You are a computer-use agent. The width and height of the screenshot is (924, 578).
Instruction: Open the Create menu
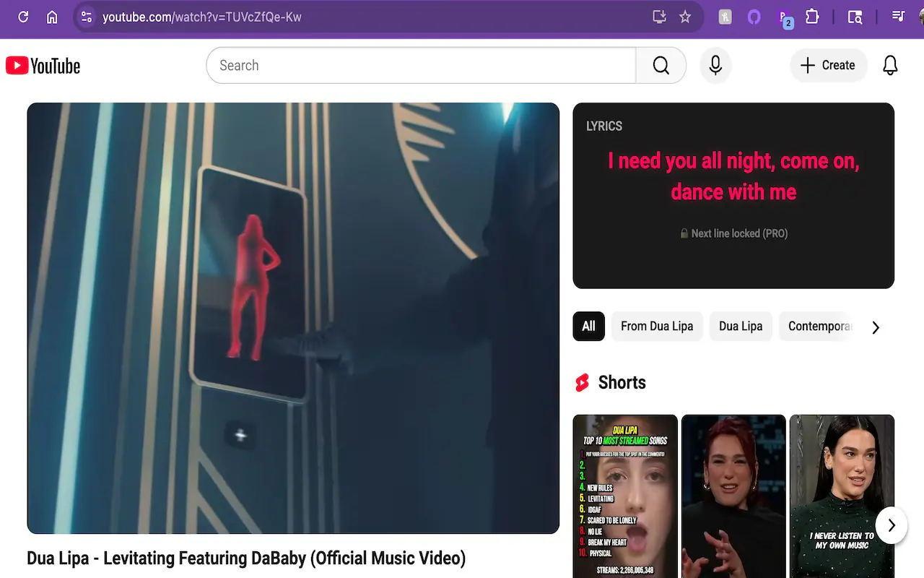(828, 65)
